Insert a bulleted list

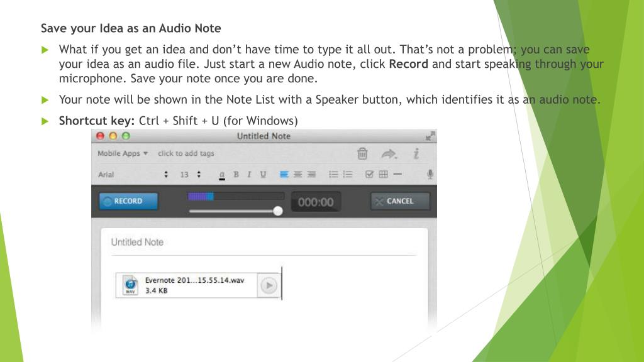point(333,175)
